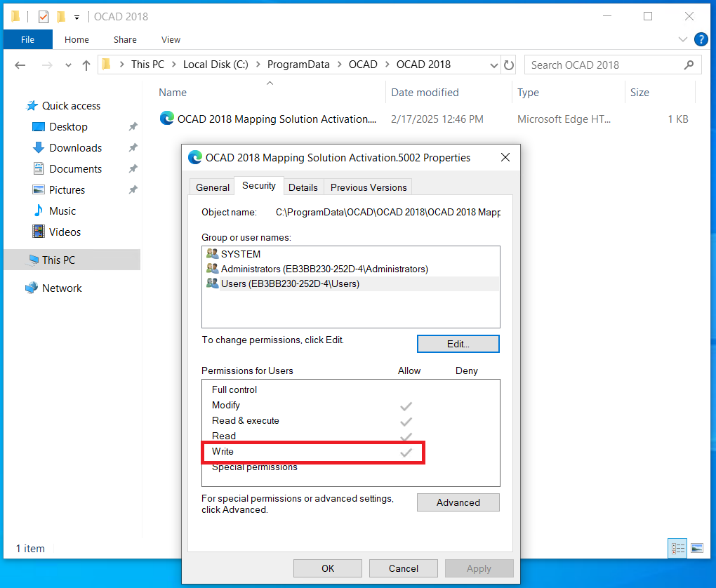Click ProgramData breadcrumb
The image size is (716, 588).
pyautogui.click(x=298, y=65)
